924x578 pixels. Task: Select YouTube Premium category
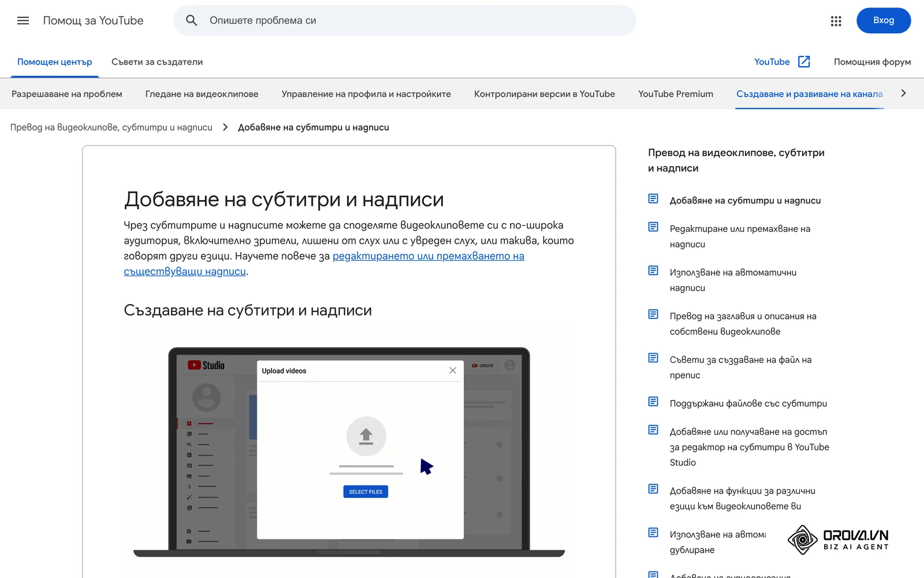(x=676, y=94)
